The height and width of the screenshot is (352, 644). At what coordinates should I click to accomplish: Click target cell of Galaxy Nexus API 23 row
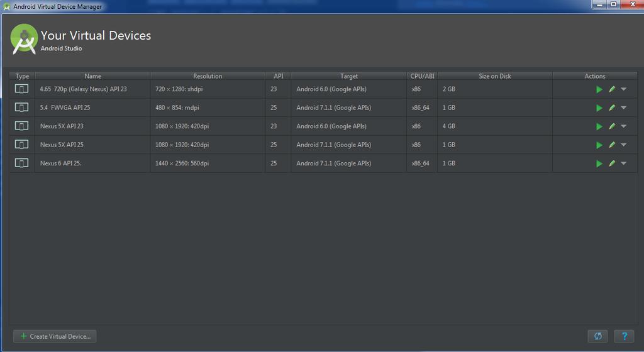pyautogui.click(x=348, y=89)
